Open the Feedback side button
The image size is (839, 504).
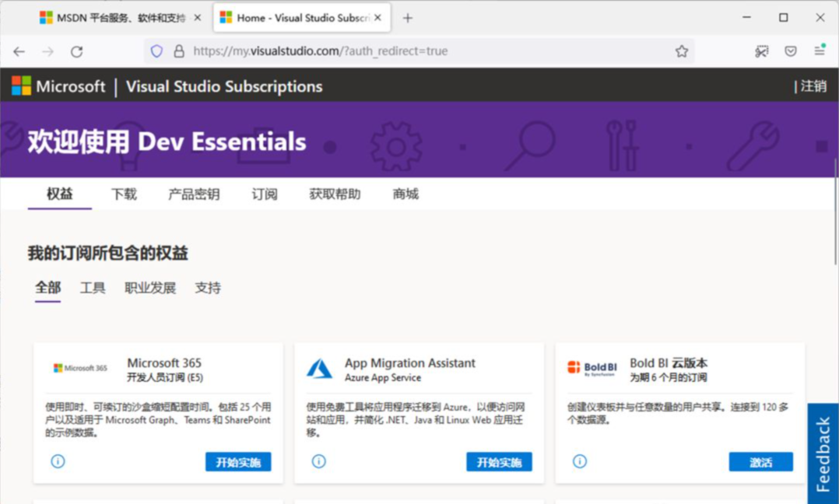pyautogui.click(x=823, y=453)
